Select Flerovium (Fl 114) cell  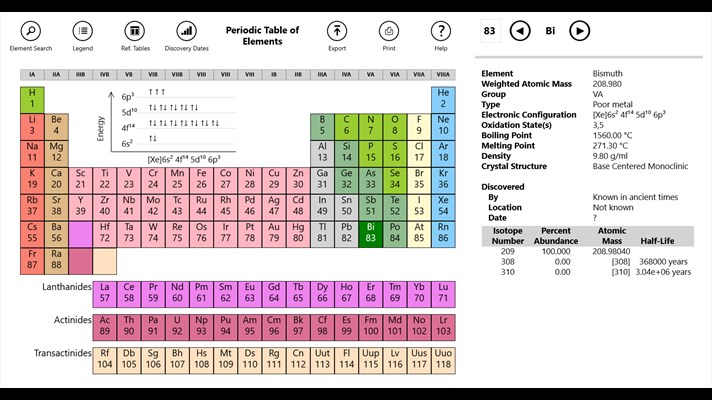pyautogui.click(x=346, y=360)
